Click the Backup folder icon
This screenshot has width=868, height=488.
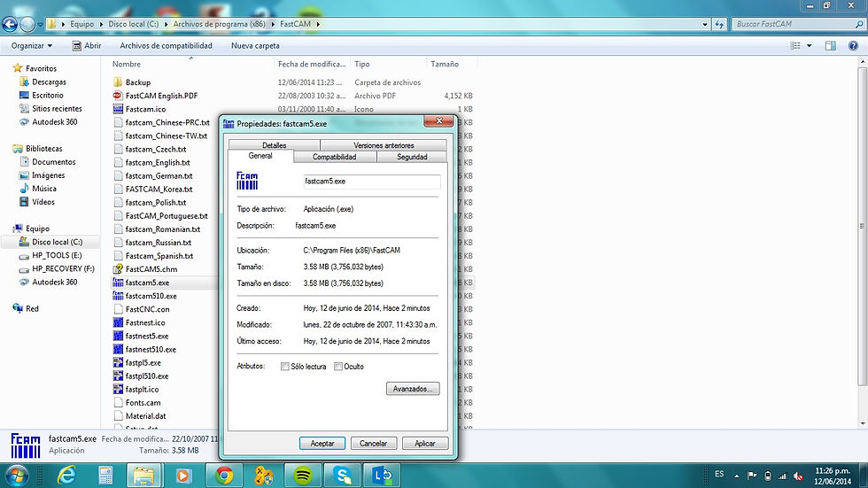117,82
